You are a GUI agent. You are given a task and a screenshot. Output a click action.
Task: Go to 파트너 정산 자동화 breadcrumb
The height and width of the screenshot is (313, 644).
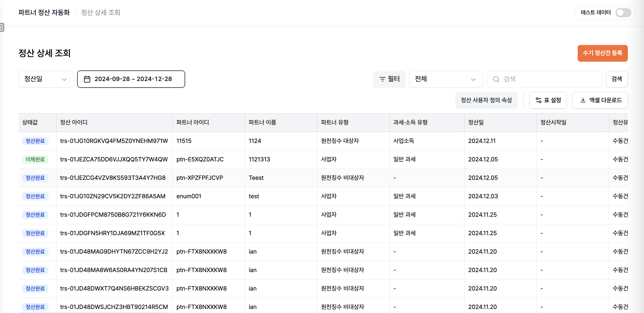tap(44, 13)
